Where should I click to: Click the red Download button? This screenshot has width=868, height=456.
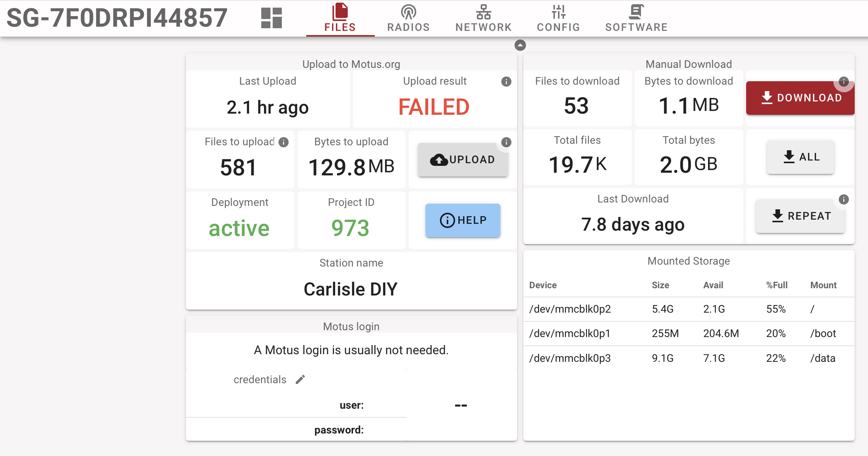[x=800, y=98]
